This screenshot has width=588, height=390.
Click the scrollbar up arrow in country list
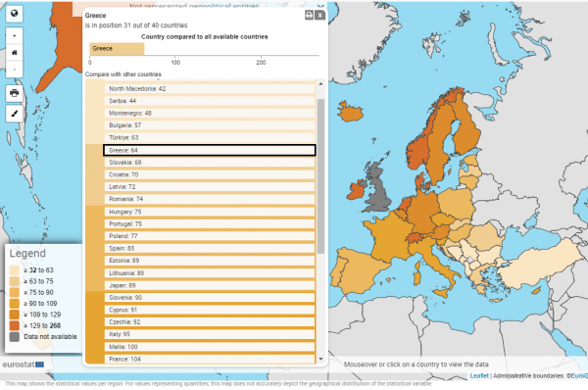pos(320,83)
